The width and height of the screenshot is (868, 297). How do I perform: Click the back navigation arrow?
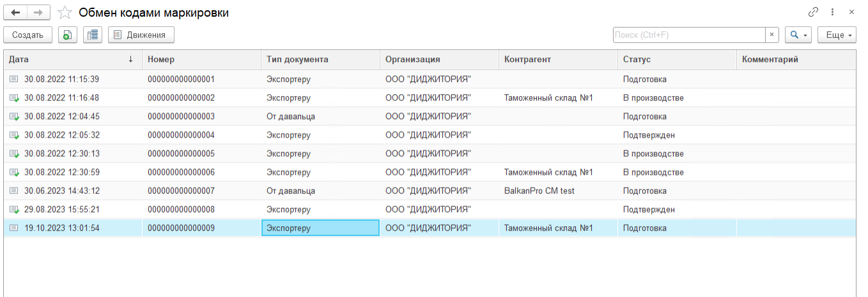[x=16, y=12]
